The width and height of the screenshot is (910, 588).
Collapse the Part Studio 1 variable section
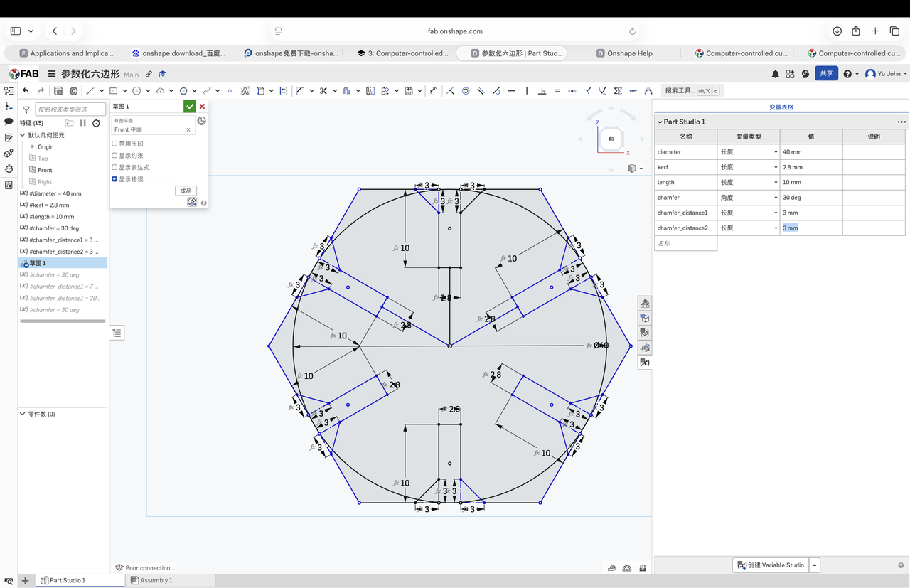[x=660, y=122]
